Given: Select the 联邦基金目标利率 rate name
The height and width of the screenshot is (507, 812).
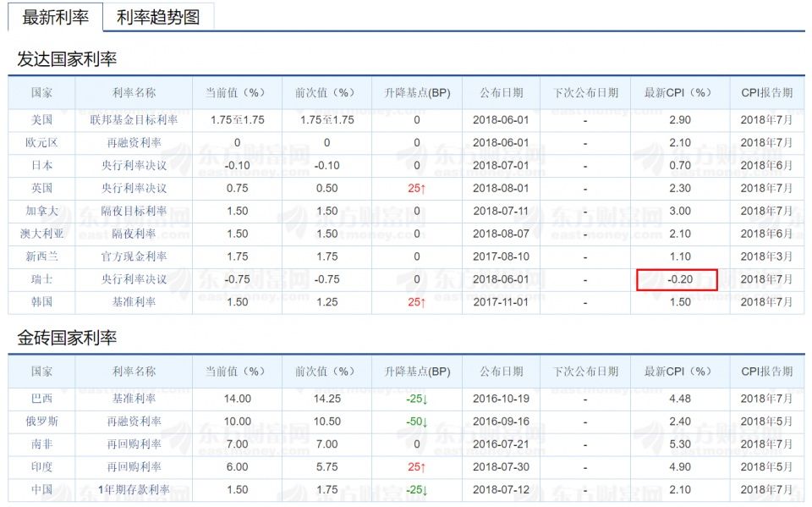Looking at the screenshot, I should [x=132, y=119].
